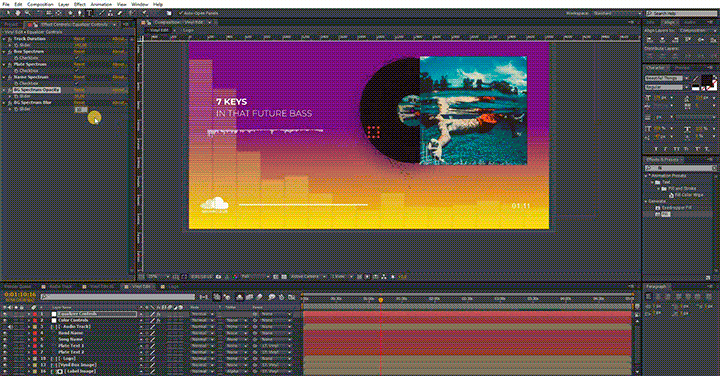The width and height of the screenshot is (720, 376).
Task: Click the timeline current timecode display
Action: pos(20,294)
